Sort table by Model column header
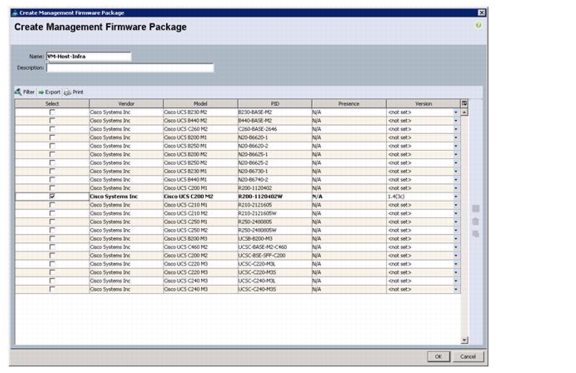Image resolution: width=576 pixels, height=373 pixels. click(200, 104)
